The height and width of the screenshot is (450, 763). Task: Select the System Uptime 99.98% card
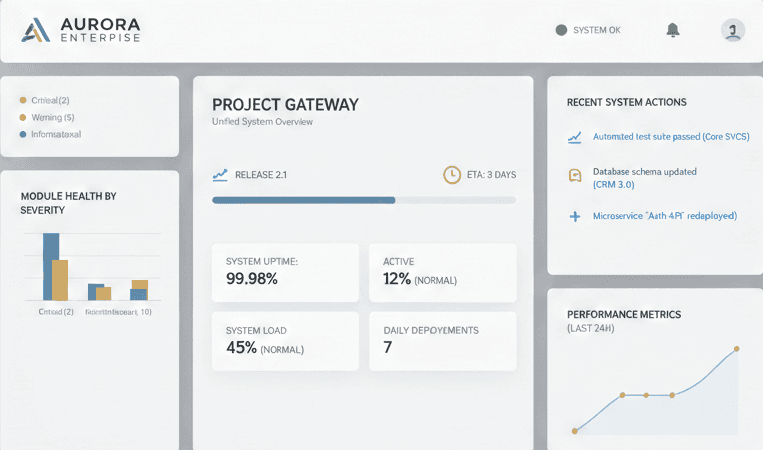285,271
